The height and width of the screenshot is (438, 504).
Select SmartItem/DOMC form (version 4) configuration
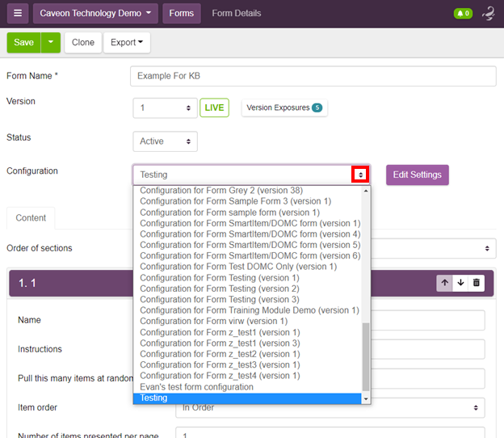247,234
